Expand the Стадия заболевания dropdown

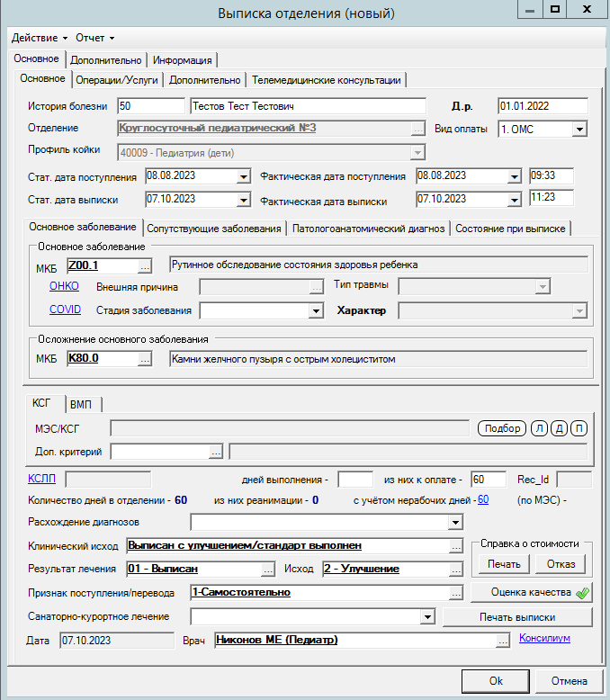coord(316,310)
